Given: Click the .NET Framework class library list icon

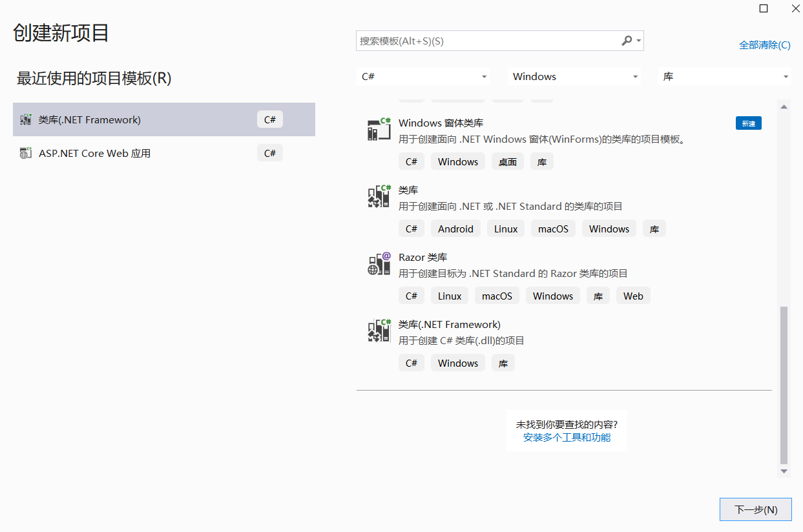Looking at the screenshot, I should [x=379, y=331].
